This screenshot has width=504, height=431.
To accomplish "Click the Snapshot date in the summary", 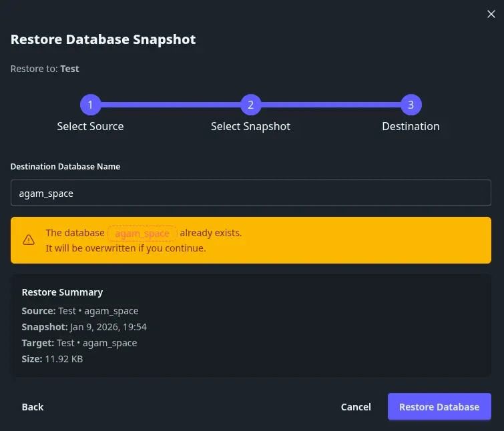I will 108,327.
